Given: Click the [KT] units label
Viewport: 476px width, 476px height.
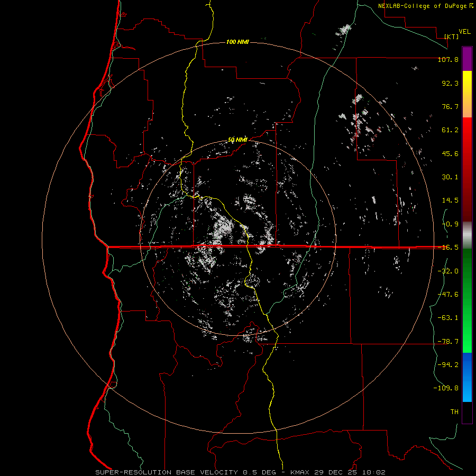Looking at the screenshot, I should pyautogui.click(x=452, y=36).
